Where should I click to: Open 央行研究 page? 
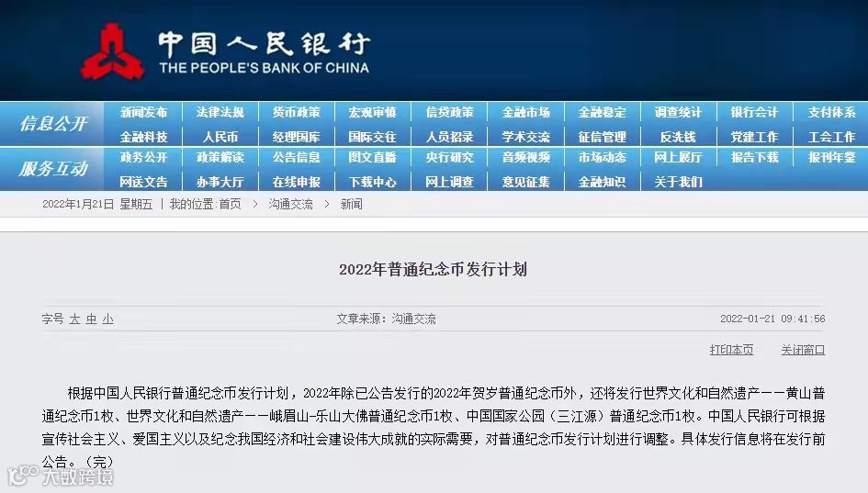tap(449, 158)
